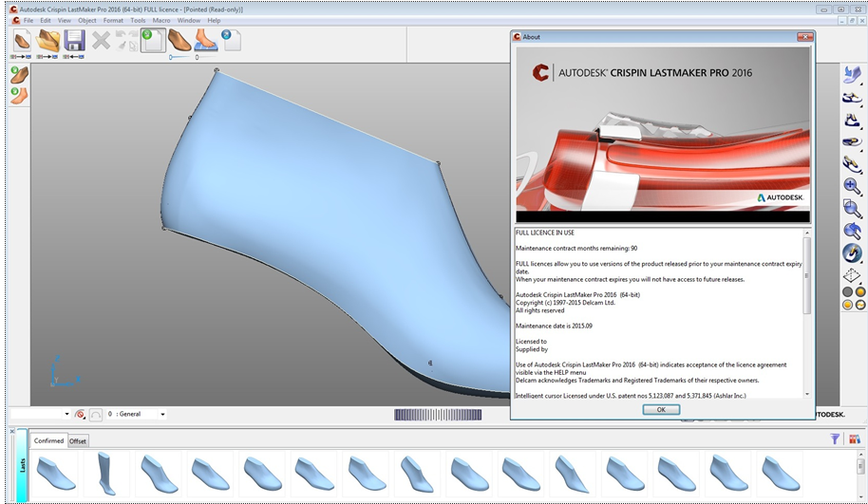The image size is (868, 504).
Task: Toggle the wireframe box view icon
Action: tap(852, 275)
